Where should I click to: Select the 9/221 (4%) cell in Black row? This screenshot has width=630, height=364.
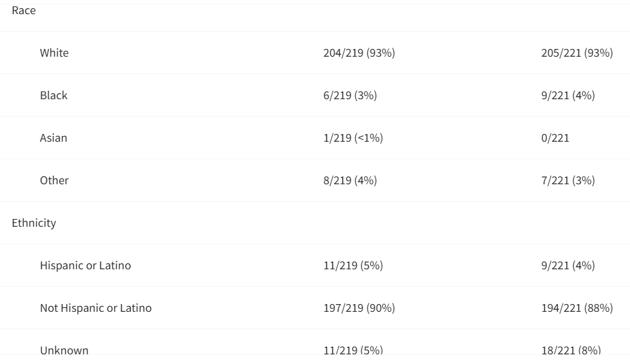point(567,95)
